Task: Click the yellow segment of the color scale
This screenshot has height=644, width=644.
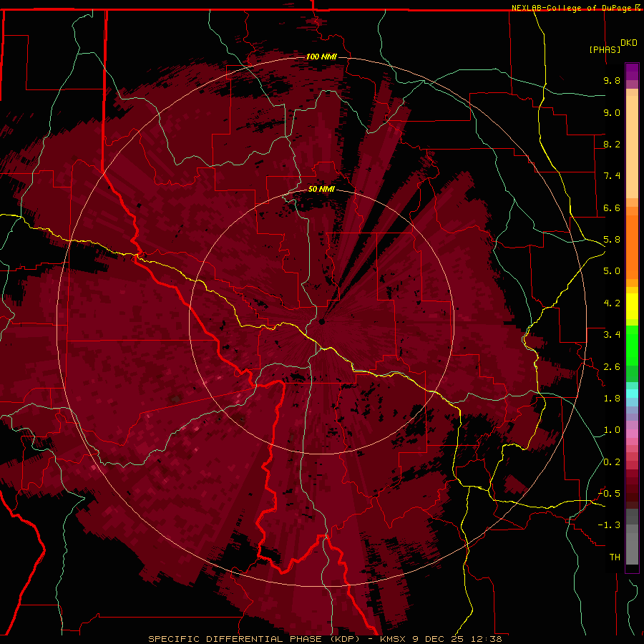Action: pyautogui.click(x=632, y=306)
